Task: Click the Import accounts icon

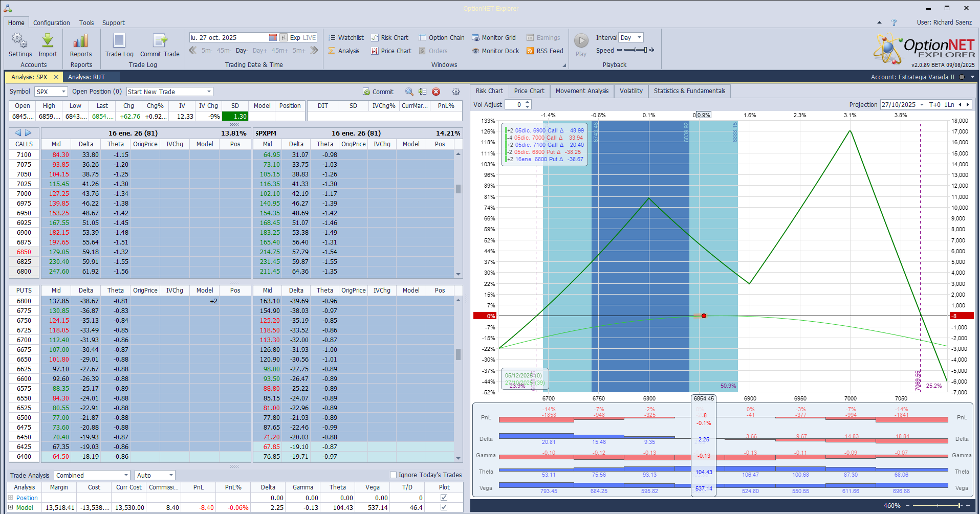Action: (x=48, y=46)
